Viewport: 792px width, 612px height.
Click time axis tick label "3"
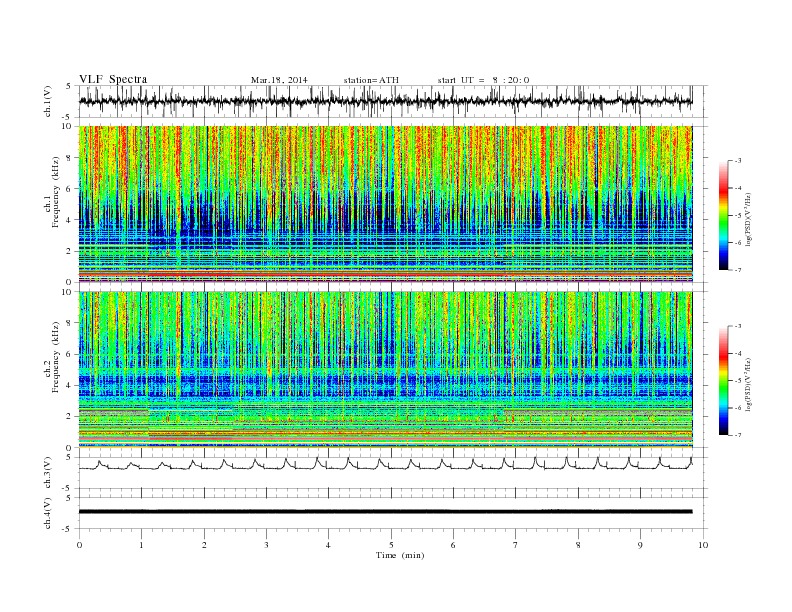(x=267, y=545)
